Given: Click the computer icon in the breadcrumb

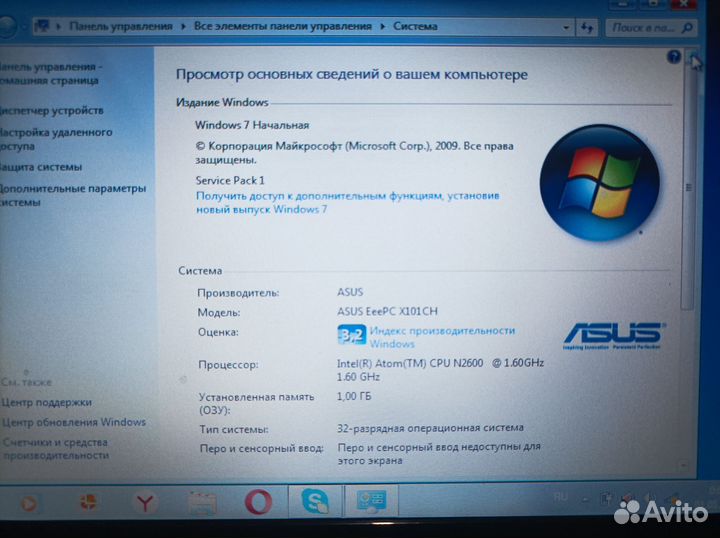Looking at the screenshot, I should tap(42, 26).
